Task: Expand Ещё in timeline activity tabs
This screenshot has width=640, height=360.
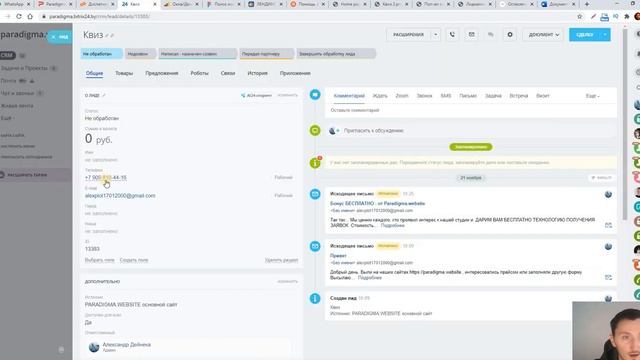Action: click(x=593, y=96)
